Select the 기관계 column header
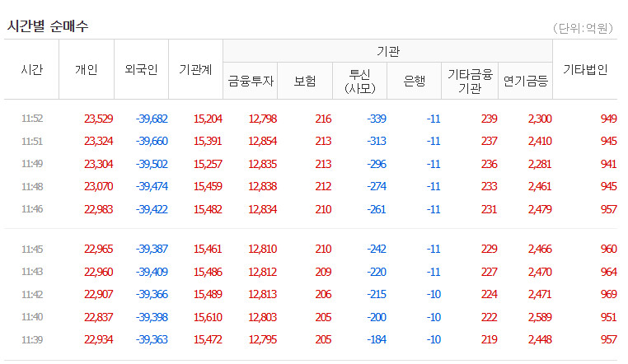The width and height of the screenshot is (628, 364). pos(195,70)
